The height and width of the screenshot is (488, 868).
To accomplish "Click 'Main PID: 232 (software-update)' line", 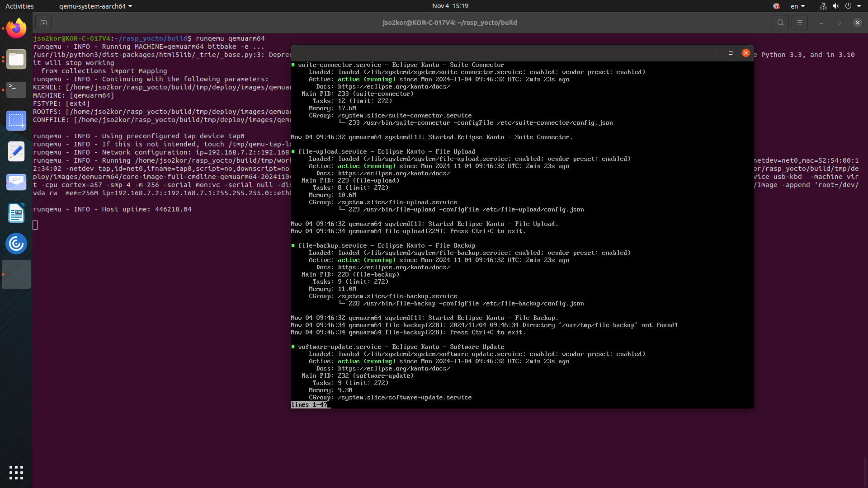I will point(358,376).
